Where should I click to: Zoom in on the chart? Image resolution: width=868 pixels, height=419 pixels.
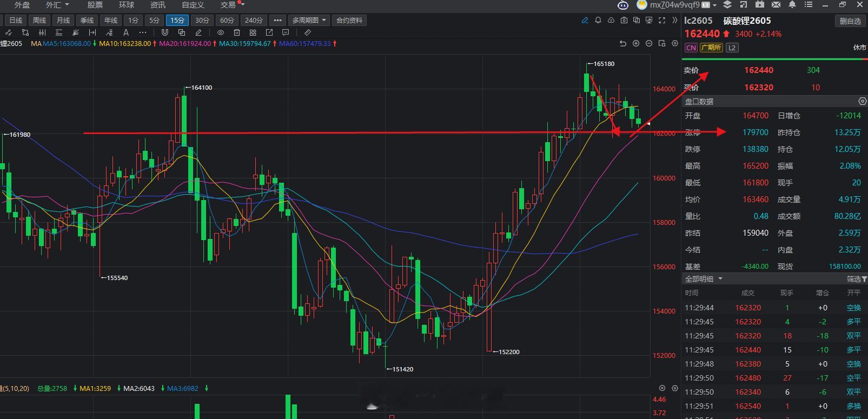(x=636, y=43)
